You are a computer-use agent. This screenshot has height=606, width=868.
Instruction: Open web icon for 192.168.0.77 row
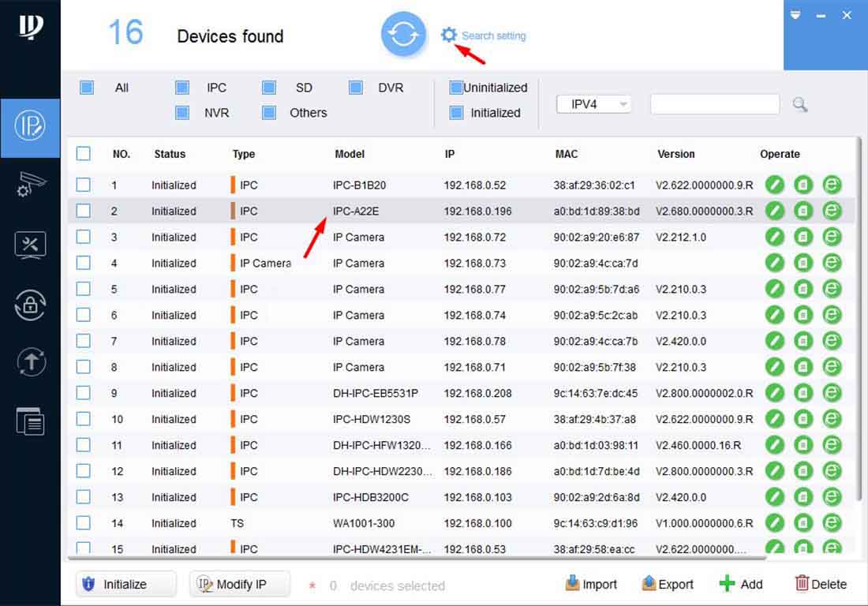click(x=832, y=289)
